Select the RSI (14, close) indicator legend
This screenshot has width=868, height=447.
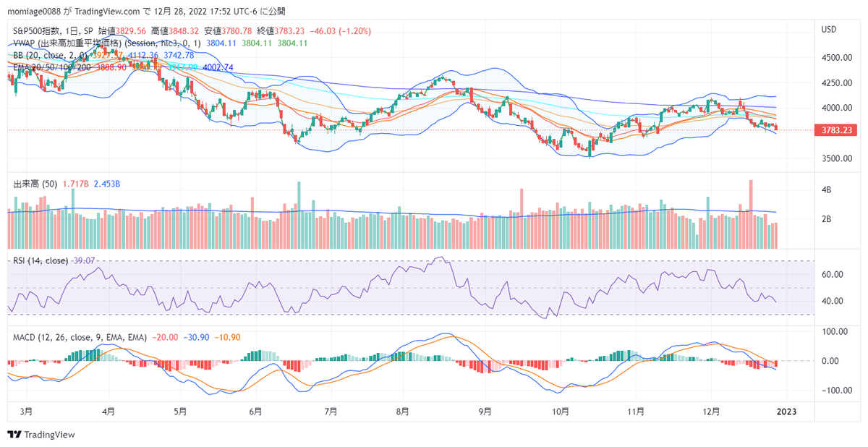41,260
